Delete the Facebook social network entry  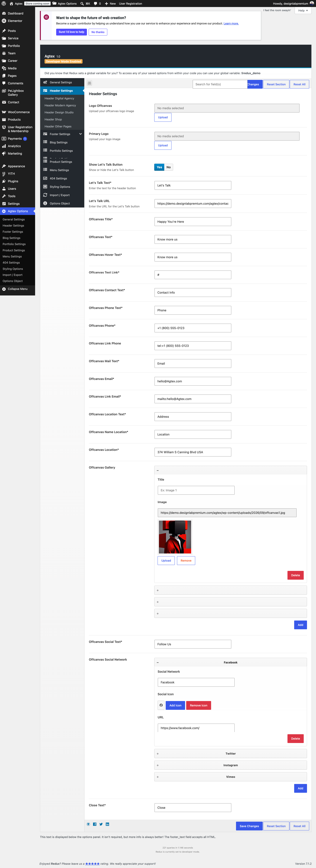(295, 739)
